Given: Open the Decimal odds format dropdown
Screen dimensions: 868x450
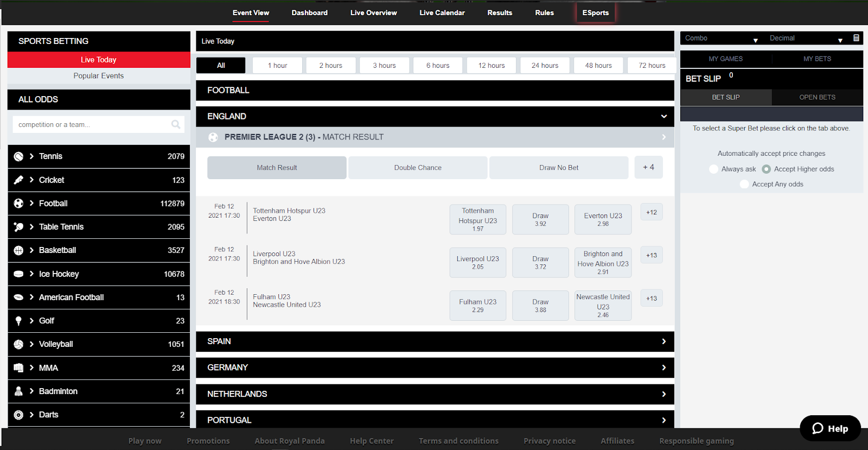Looking at the screenshot, I should [x=806, y=39].
